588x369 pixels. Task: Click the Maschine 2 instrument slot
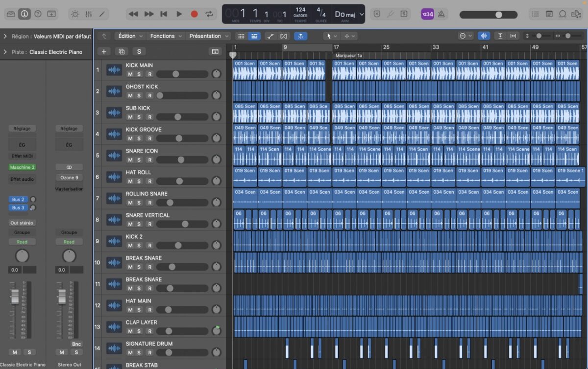click(22, 167)
